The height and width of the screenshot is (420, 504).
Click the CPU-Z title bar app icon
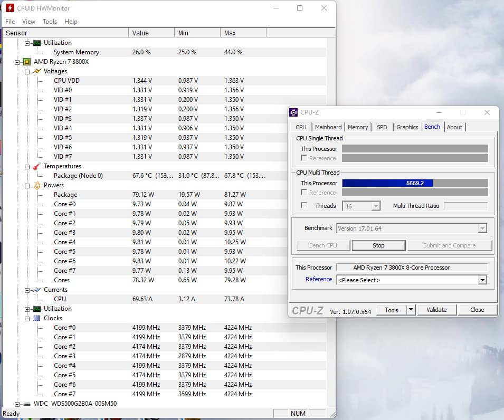tap(293, 112)
